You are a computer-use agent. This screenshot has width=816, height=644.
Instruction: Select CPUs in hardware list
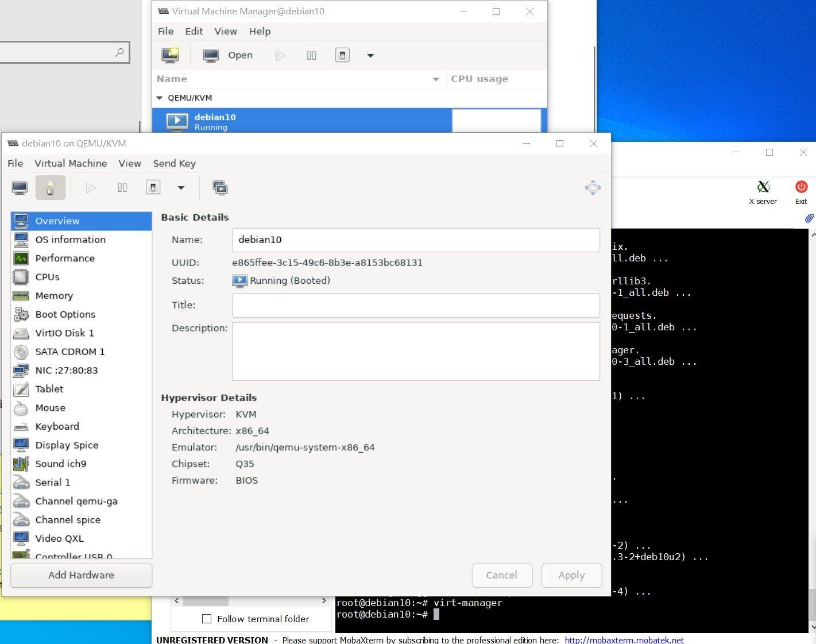(x=81, y=277)
